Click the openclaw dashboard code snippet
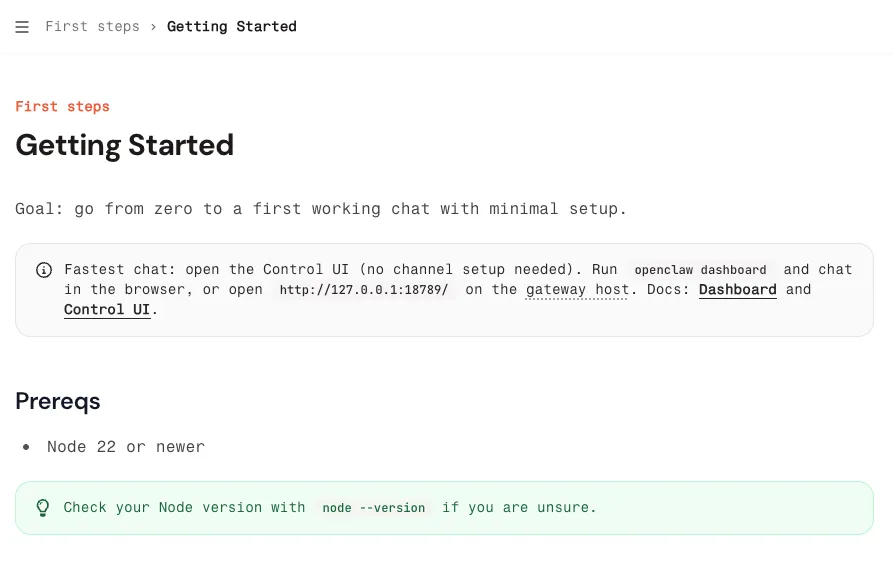The width and height of the screenshot is (894, 567). click(x=700, y=270)
